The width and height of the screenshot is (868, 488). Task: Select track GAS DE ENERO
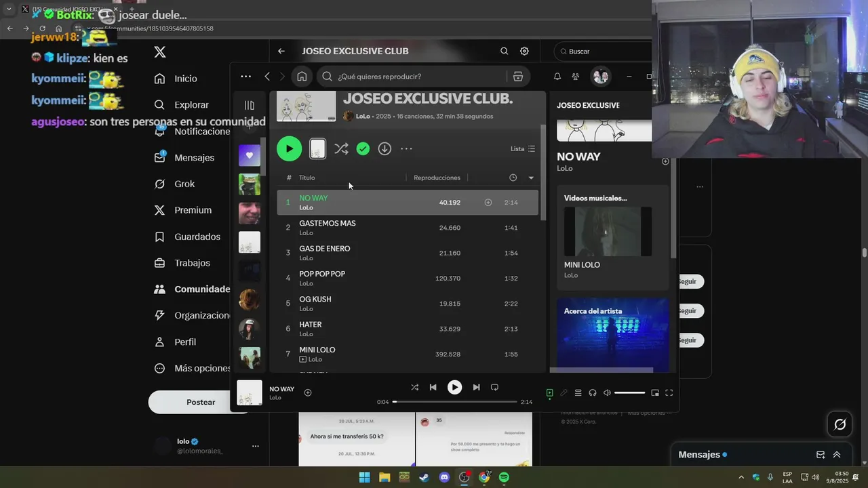[x=408, y=253]
